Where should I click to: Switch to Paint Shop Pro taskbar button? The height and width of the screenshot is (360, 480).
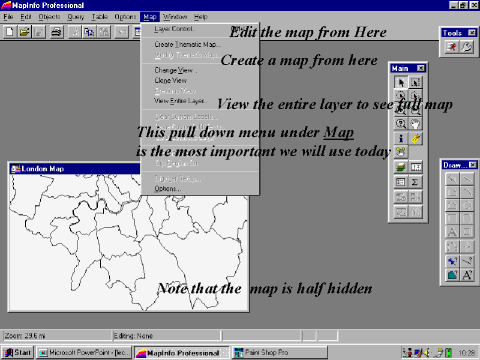point(279,352)
